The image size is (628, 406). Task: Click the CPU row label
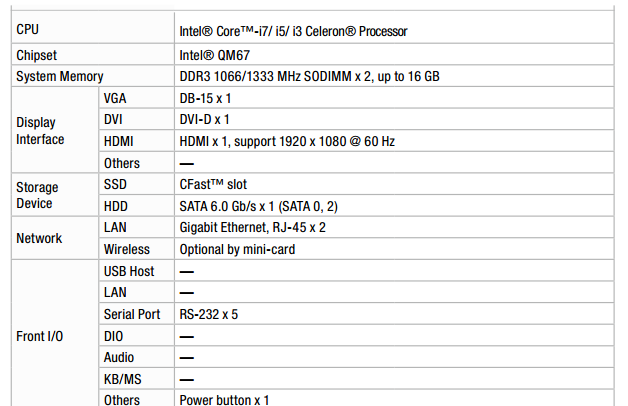pyautogui.click(x=27, y=30)
